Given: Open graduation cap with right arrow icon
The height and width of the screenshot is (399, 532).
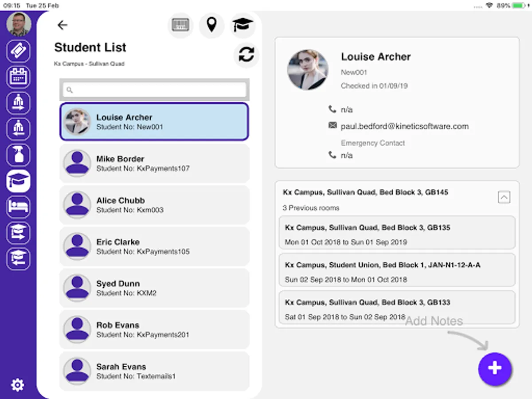Looking at the screenshot, I should point(19,233).
